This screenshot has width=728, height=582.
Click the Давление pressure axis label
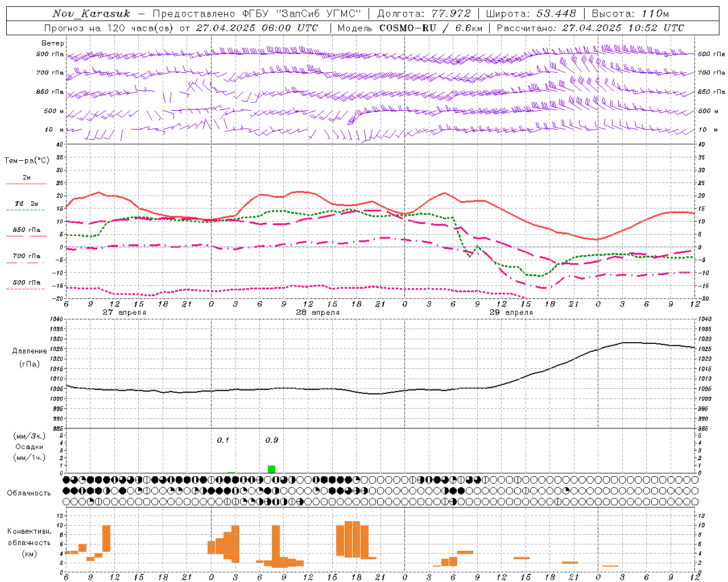[x=30, y=351]
